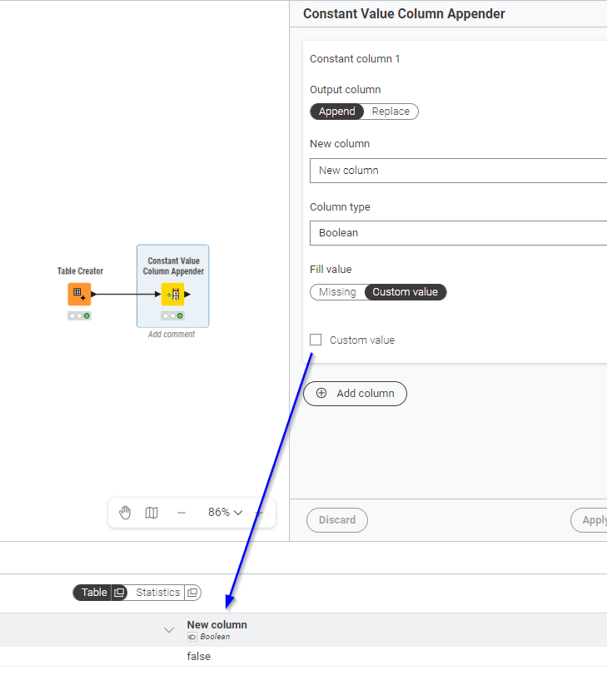607x700 pixels.
Task: Open Statistics view in new window
Action: click(192, 593)
